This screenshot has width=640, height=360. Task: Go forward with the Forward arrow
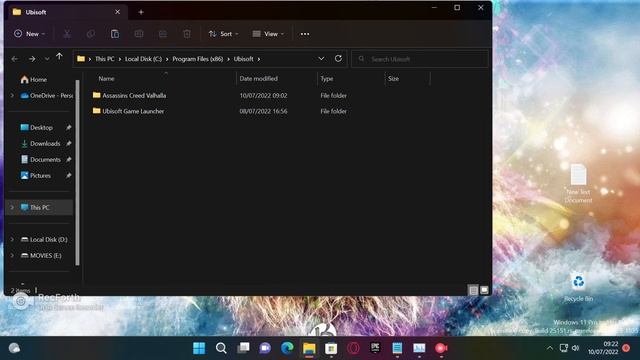coord(32,59)
